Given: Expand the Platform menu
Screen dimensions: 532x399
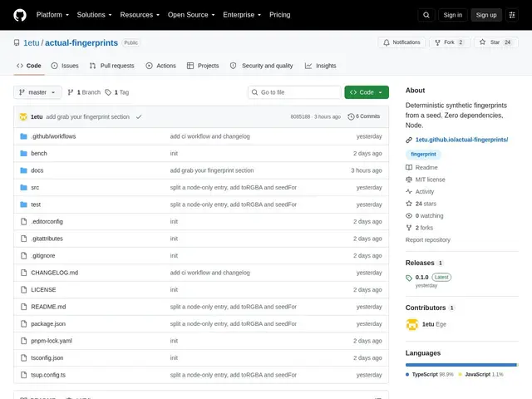Looking at the screenshot, I should [x=52, y=15].
